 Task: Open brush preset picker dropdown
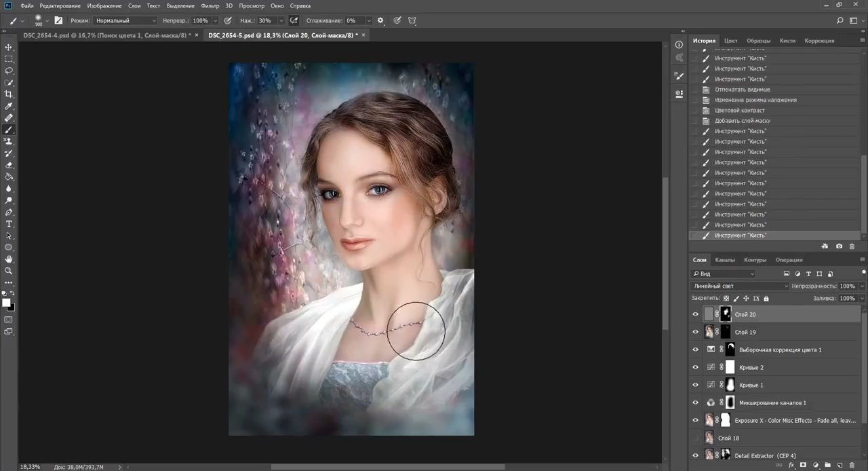tap(47, 20)
